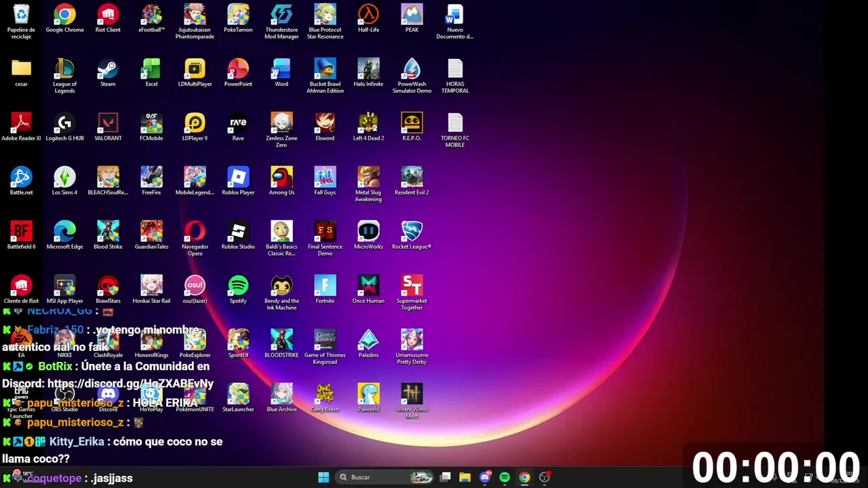
Task: Click the Steam desktop shortcut
Action: click(x=108, y=73)
